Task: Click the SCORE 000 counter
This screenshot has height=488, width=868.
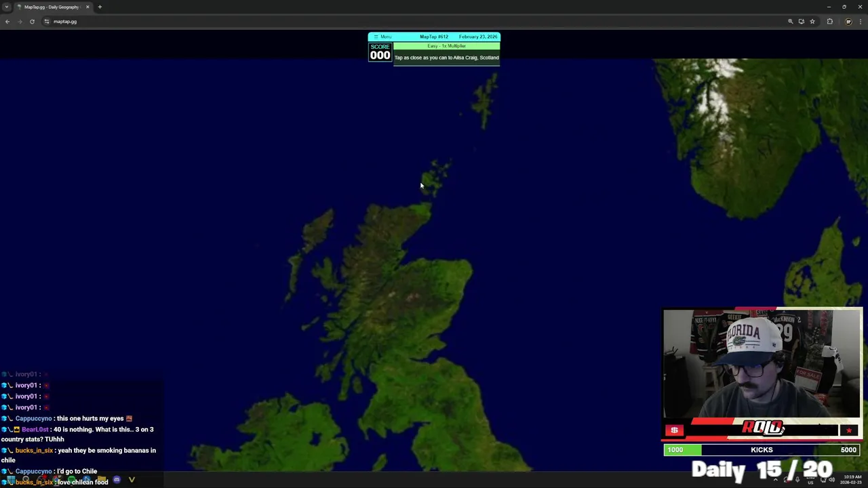Action: tap(380, 52)
